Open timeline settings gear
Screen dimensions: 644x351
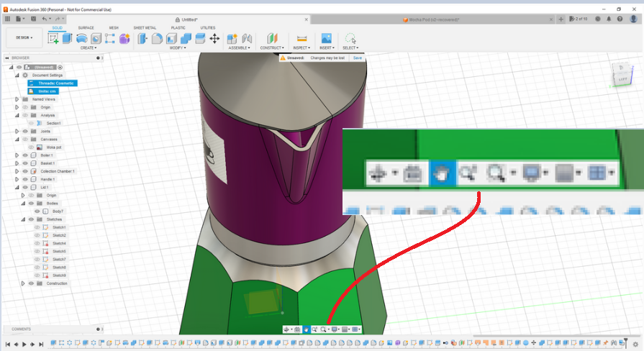click(635, 345)
